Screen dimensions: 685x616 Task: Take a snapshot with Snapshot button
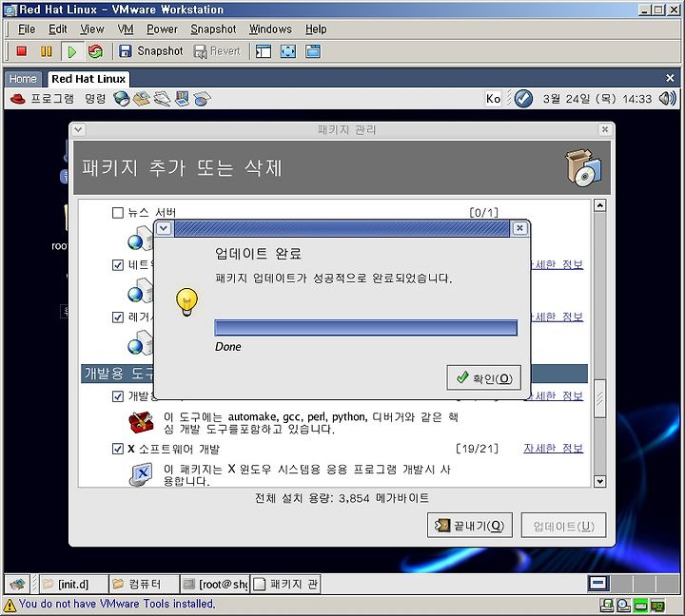coord(151,51)
